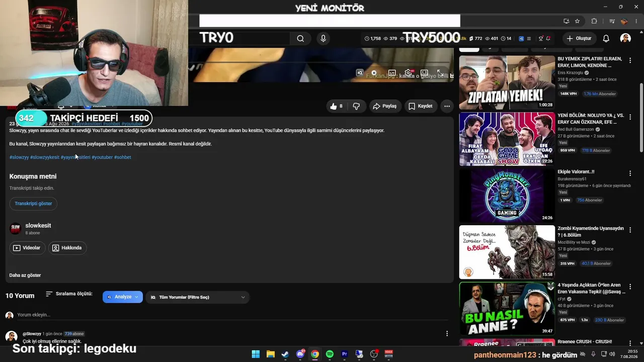This screenshot has width=644, height=362.
Task: Open the @Slowzyy commenter profile
Action: pos(32,334)
